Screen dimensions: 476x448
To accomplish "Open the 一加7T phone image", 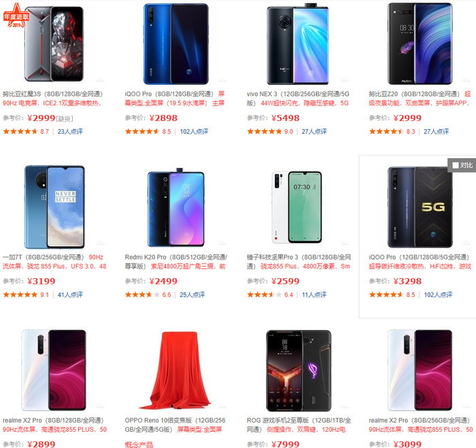I will (x=54, y=207).
